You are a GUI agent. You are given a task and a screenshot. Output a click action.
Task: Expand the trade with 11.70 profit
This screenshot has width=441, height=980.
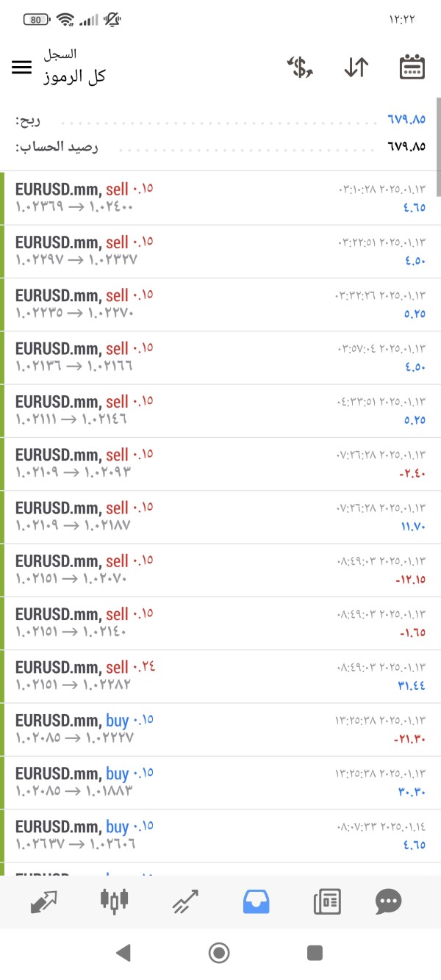(x=220, y=517)
